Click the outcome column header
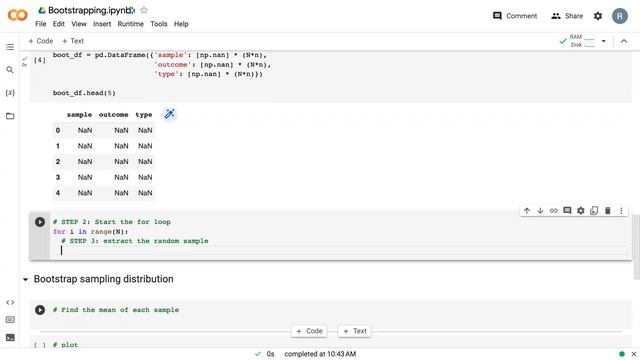This screenshot has height=360, width=640. (113, 115)
